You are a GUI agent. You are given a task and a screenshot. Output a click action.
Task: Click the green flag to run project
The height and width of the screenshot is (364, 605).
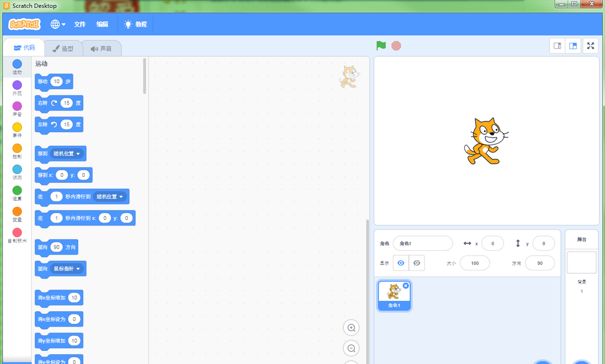(381, 46)
